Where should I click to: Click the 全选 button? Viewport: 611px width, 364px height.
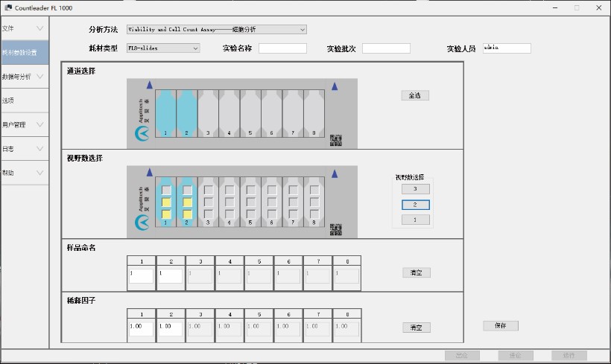(x=415, y=95)
